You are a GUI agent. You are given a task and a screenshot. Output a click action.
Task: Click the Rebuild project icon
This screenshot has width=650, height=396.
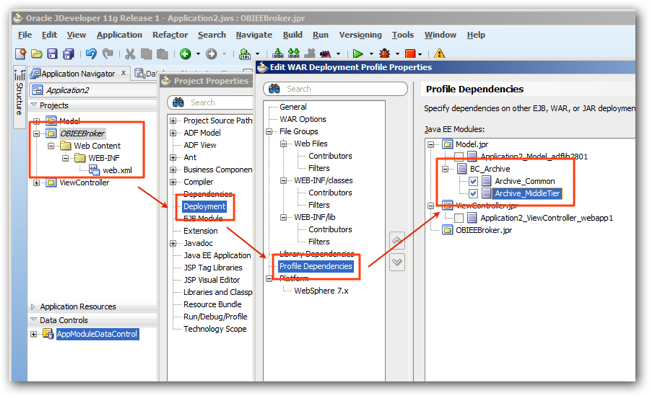293,53
